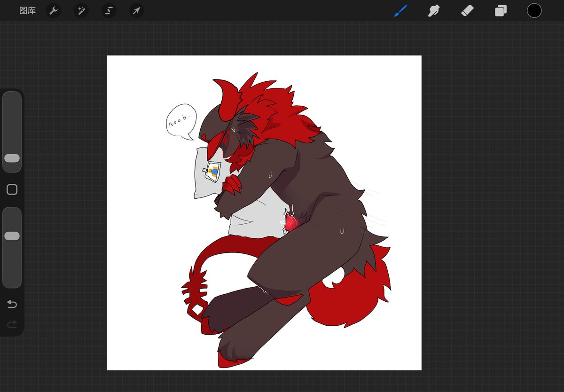Select the Selection S tool
Viewport: 564px width, 392px height.
point(109,10)
